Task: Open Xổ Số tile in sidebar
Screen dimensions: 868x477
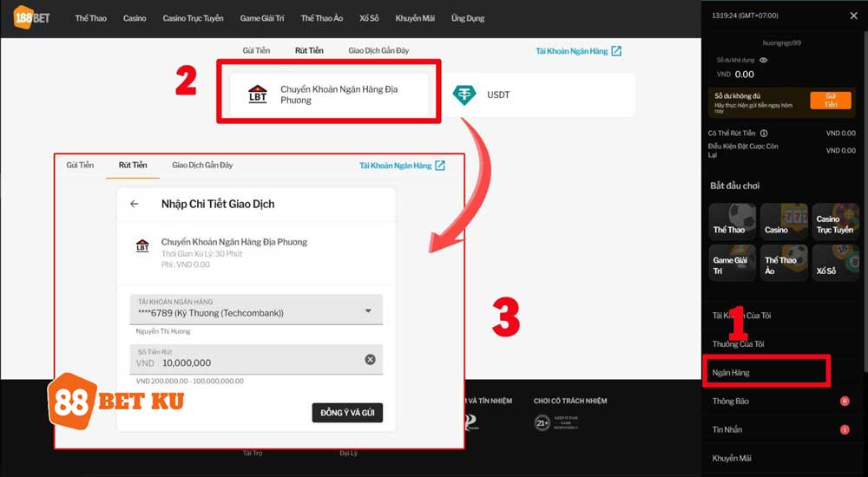Action: [x=835, y=263]
